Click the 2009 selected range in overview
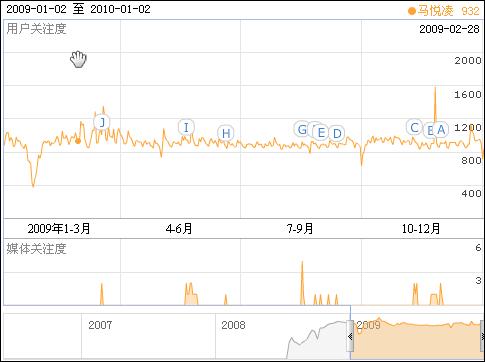Image resolution: width=485 pixels, height=362 pixels. [x=417, y=340]
